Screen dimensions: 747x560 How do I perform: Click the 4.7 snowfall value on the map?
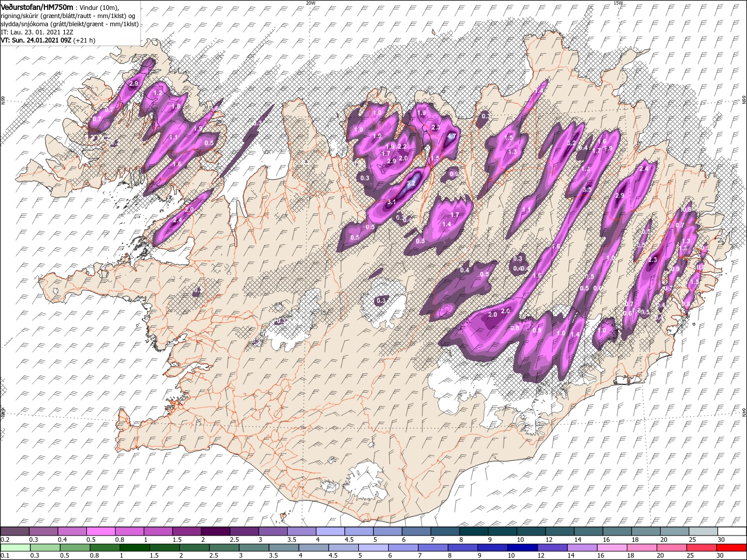click(451, 136)
